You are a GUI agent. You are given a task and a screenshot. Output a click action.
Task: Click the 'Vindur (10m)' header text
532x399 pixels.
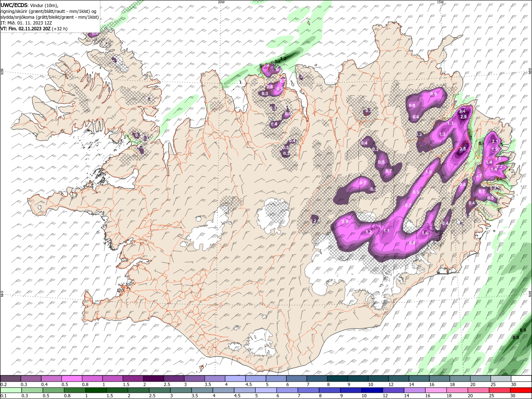(44, 5)
